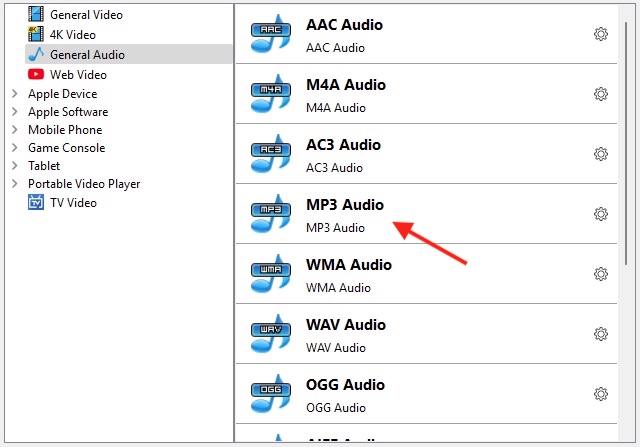Open settings gear for M4A Audio
This screenshot has width=640, height=447.
point(600,94)
